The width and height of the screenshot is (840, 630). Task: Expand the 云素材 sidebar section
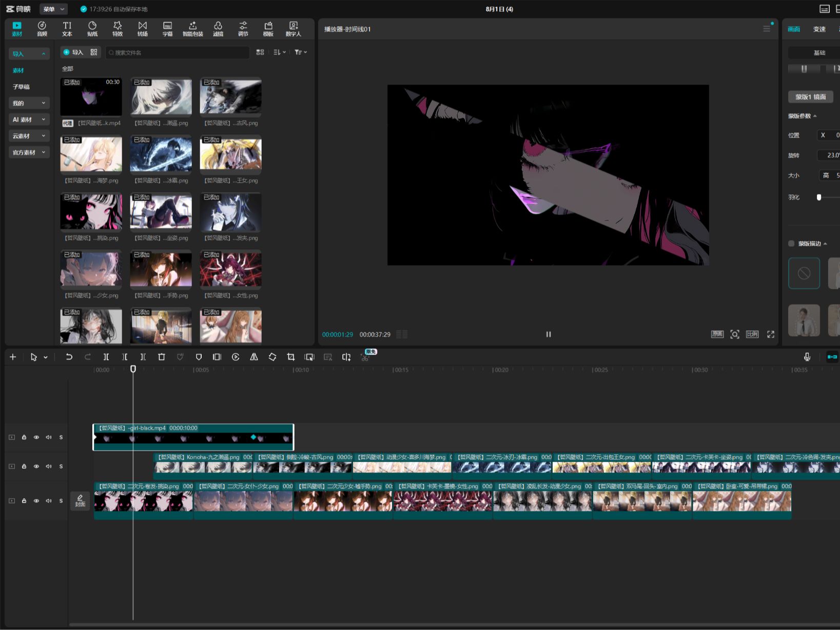[29, 136]
